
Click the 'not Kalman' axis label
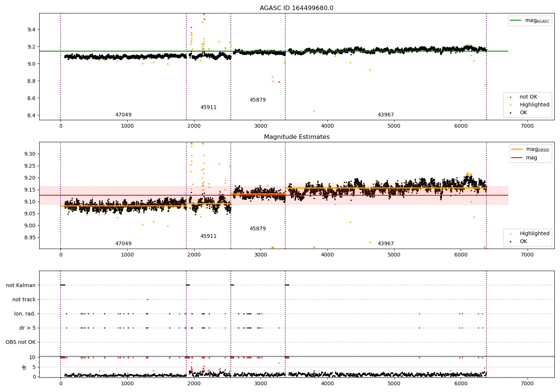click(21, 286)
